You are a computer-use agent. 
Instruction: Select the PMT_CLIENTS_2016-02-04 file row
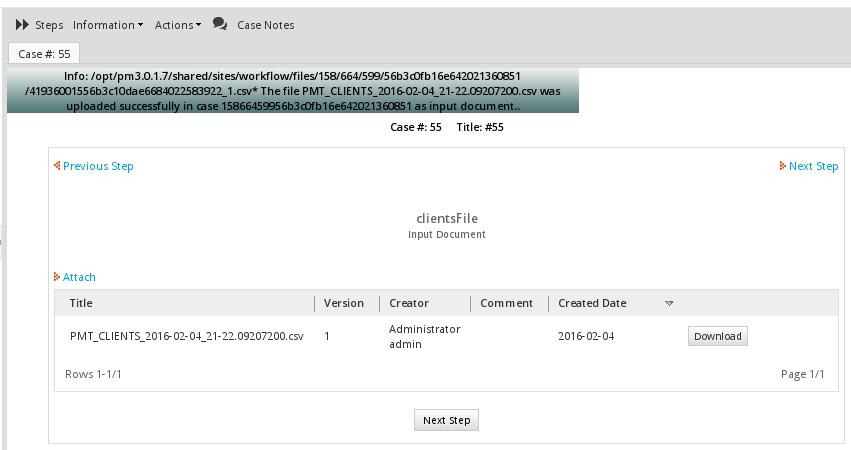pos(186,336)
